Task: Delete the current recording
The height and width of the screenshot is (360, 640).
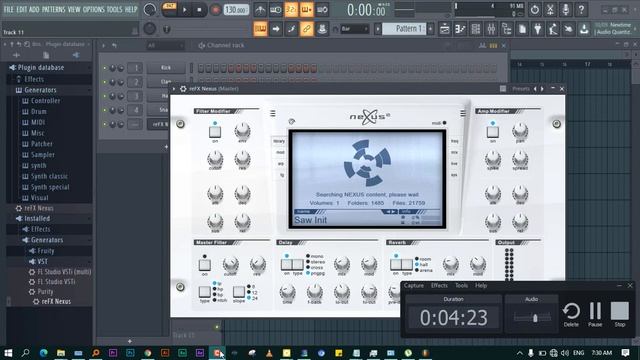Action: (571, 314)
